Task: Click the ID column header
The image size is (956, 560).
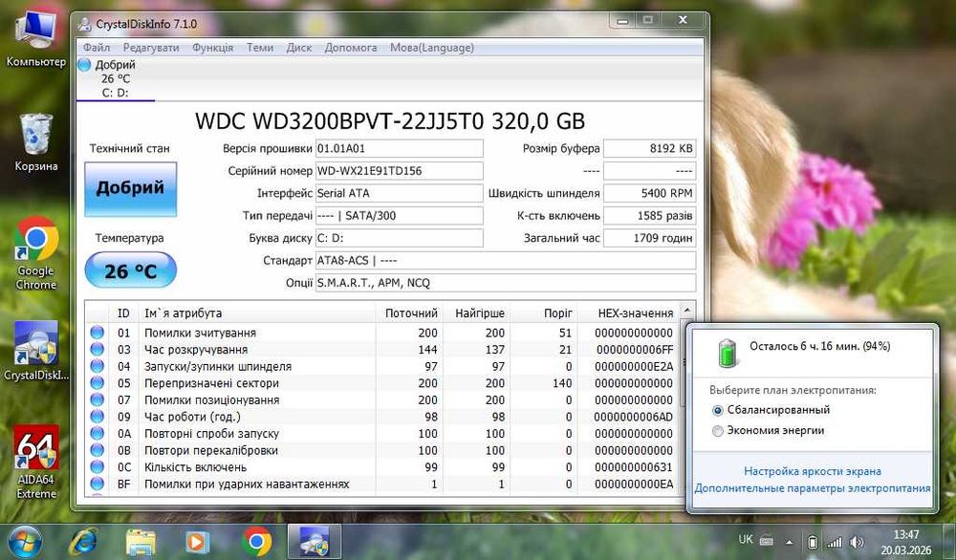Action: (123, 313)
